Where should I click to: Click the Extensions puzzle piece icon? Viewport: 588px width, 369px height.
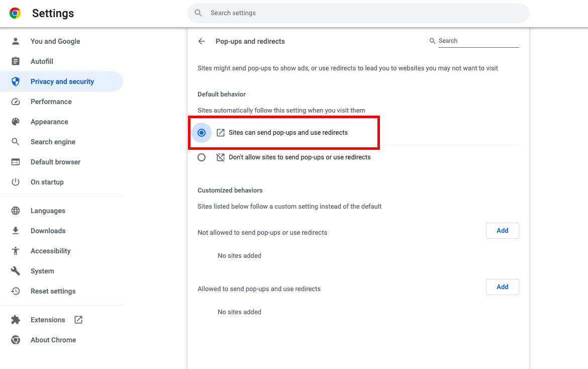(16, 320)
